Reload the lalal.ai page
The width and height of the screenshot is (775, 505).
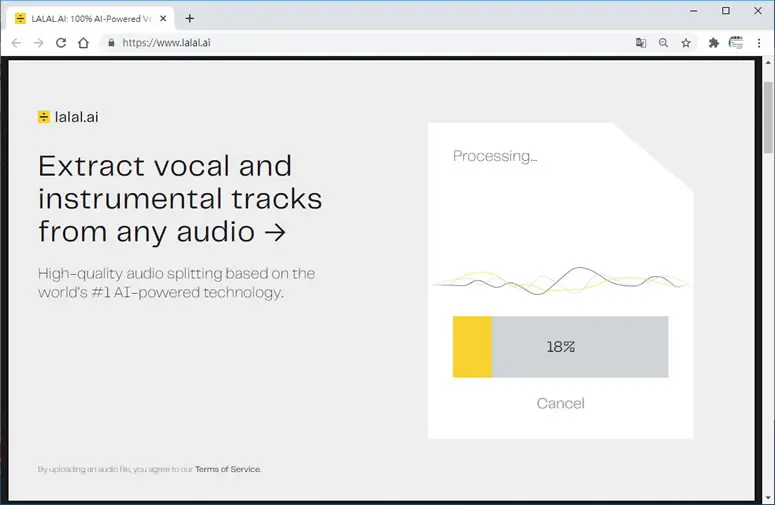click(61, 43)
